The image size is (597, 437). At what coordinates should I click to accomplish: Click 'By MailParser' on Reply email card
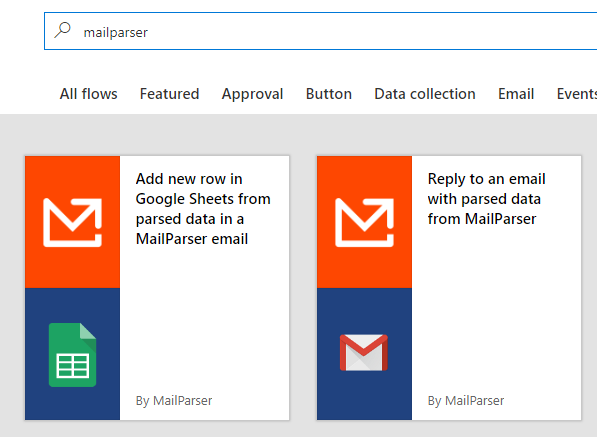coord(466,401)
